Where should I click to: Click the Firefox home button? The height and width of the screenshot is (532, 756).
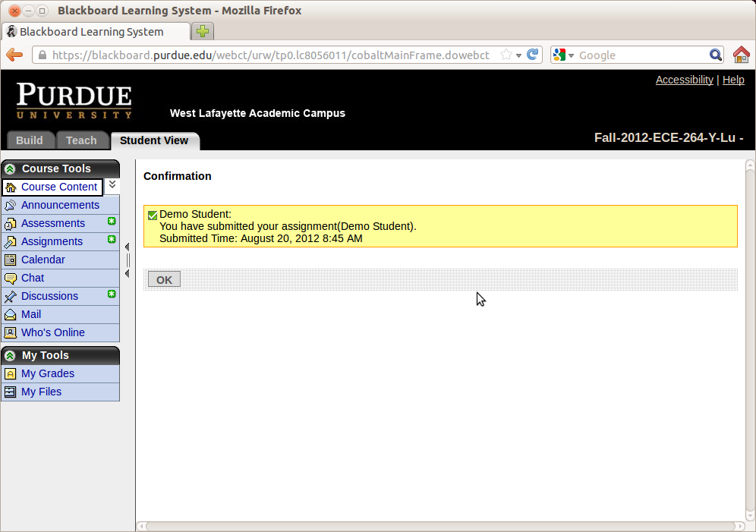tap(741, 55)
